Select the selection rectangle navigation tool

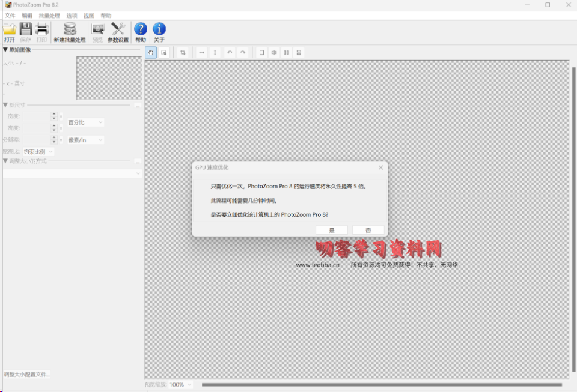[x=164, y=53]
